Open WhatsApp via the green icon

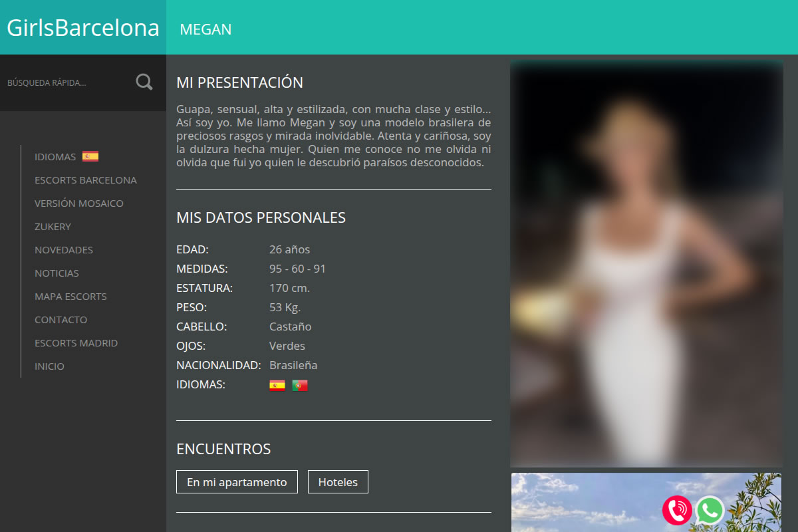(x=709, y=510)
